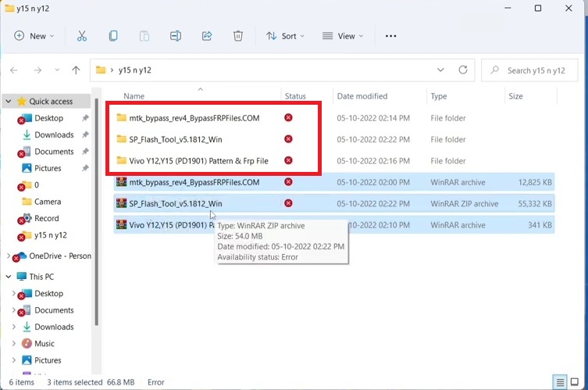Open Record folder in sidebar
Viewport: 588px width, 390px height.
[47, 219]
